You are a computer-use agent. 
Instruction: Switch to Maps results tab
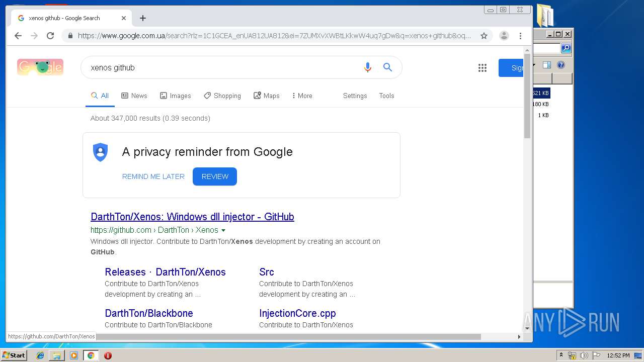tap(267, 96)
